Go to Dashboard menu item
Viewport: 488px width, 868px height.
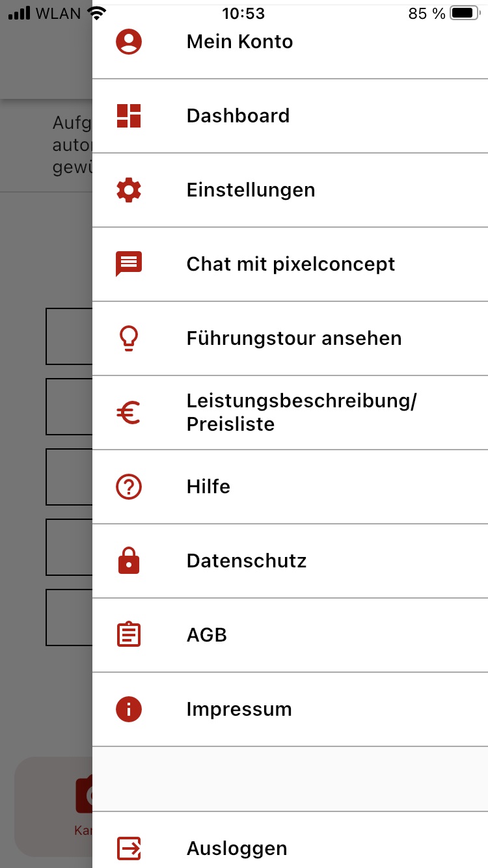(238, 116)
